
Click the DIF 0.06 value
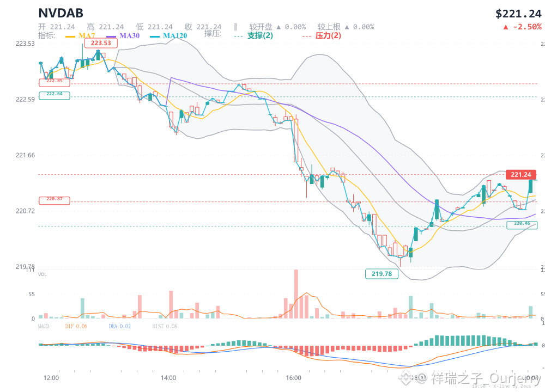[76, 326]
